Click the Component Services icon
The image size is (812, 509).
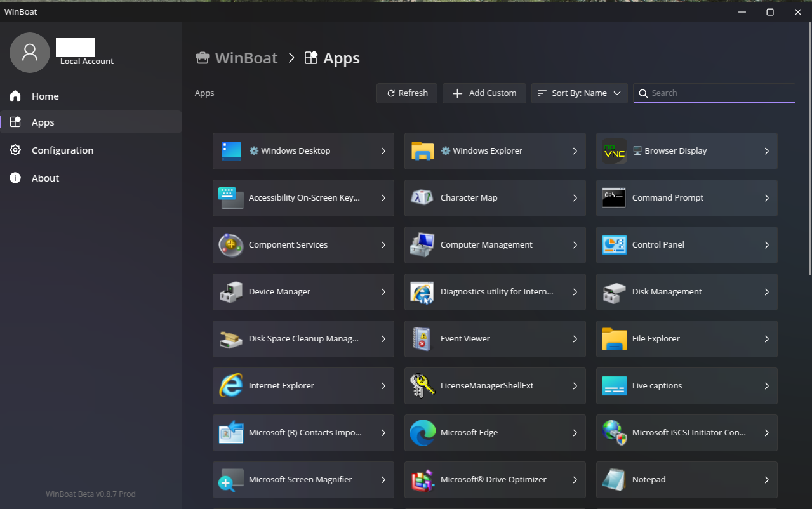click(x=231, y=245)
